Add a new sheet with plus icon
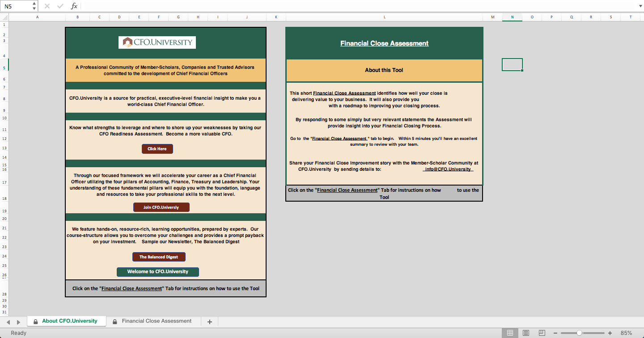644x338 pixels. coord(209,321)
